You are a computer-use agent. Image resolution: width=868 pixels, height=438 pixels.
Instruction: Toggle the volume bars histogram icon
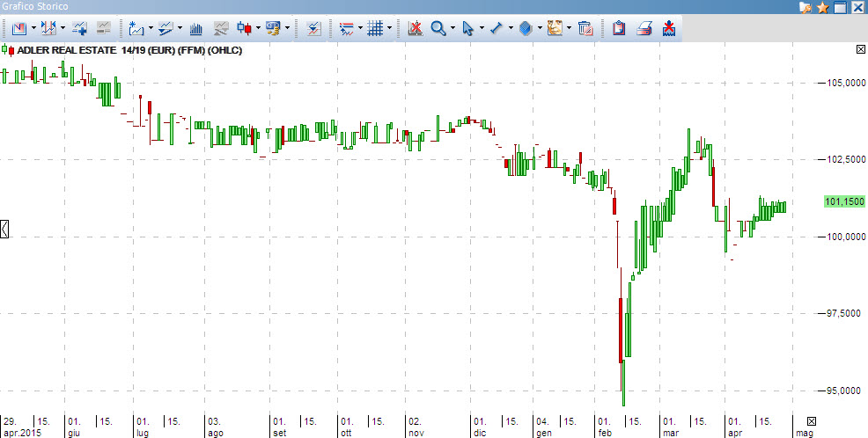[x=196, y=28]
